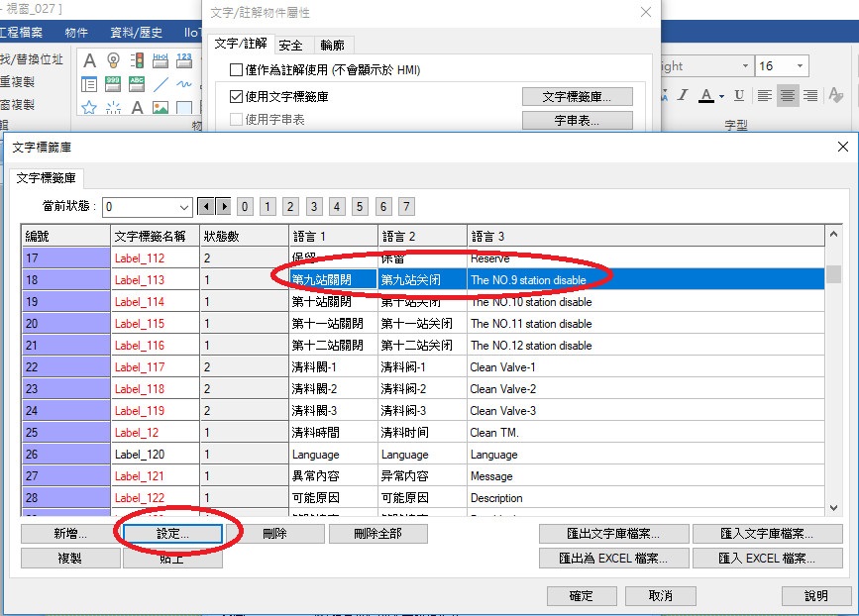Go to the next state with the right arrow
This screenshot has height=616, width=859.
224,207
